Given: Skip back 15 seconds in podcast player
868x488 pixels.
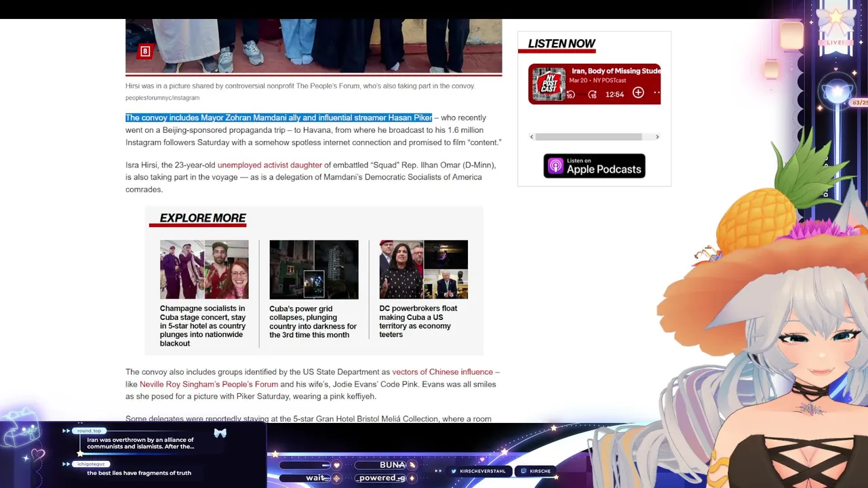Looking at the screenshot, I should [570, 94].
